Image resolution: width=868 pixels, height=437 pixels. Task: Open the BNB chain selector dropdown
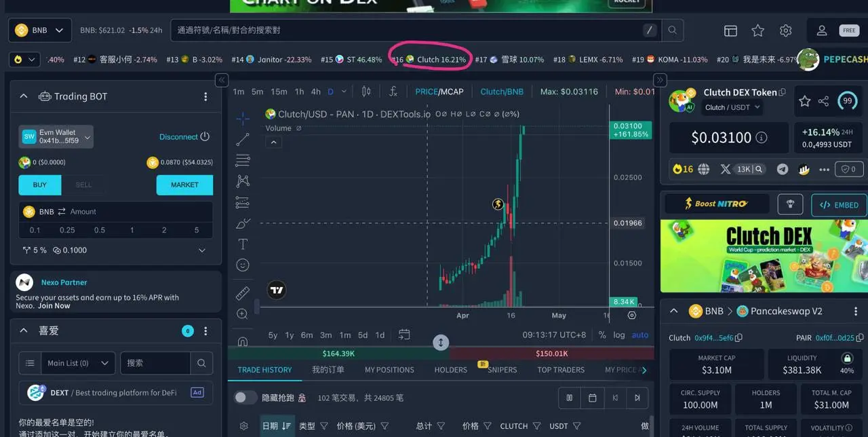pyautogui.click(x=39, y=31)
